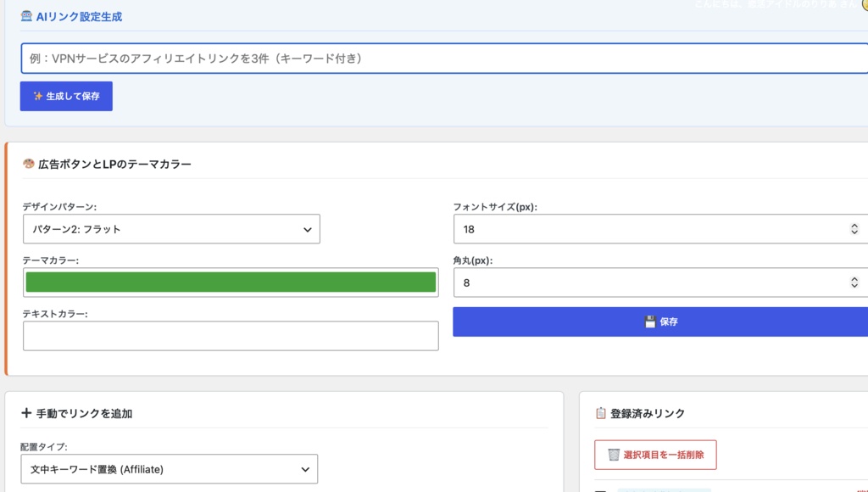Click the フォントサイズ(px): label
This screenshot has height=492, width=868.
(495, 207)
